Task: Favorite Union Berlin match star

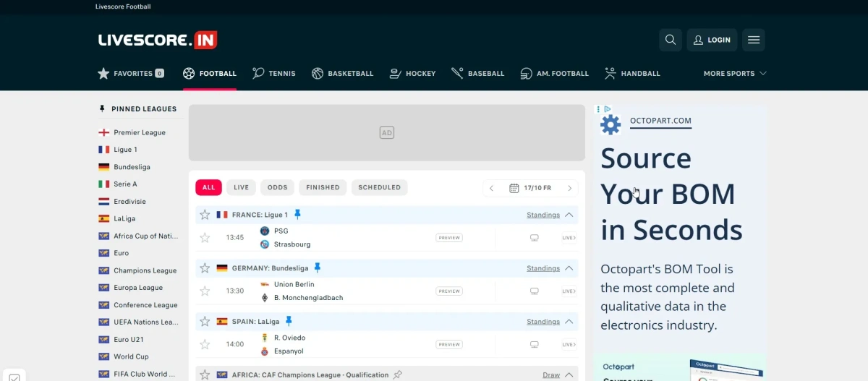Action: [x=205, y=291]
